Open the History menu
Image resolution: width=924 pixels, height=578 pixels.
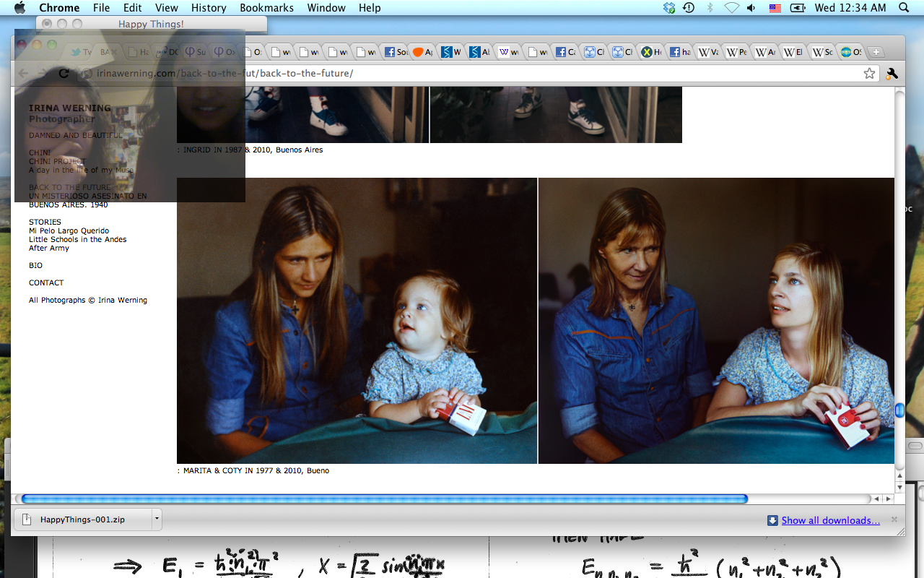209,8
